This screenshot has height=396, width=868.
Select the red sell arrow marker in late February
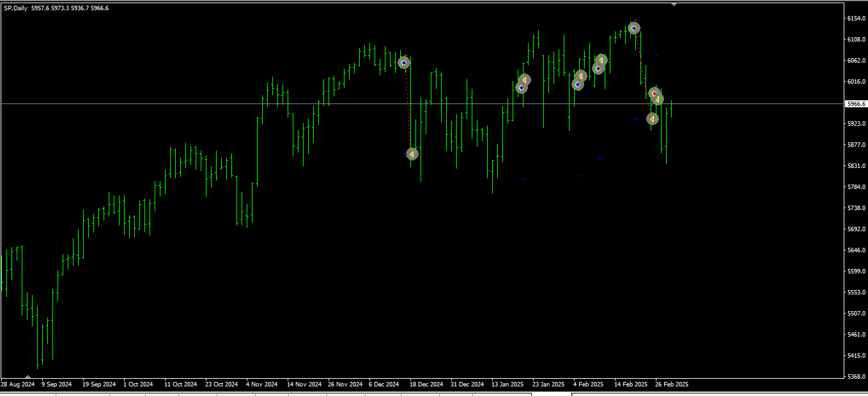click(654, 93)
